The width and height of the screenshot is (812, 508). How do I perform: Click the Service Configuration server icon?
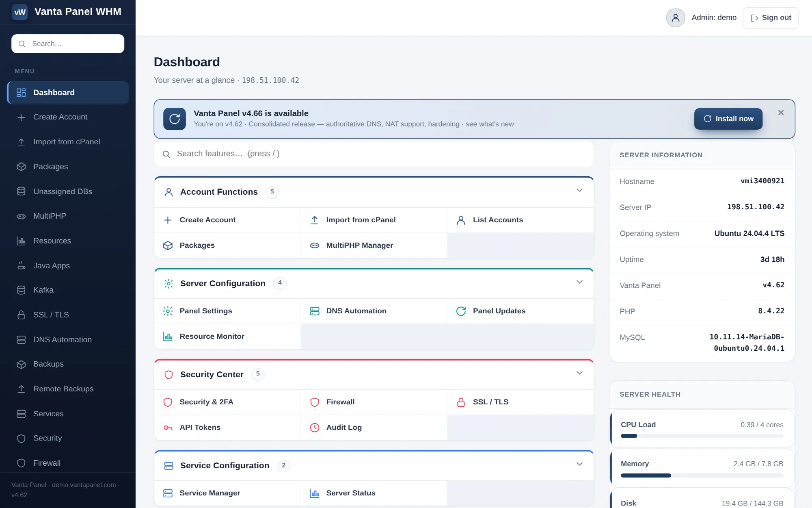pos(168,465)
